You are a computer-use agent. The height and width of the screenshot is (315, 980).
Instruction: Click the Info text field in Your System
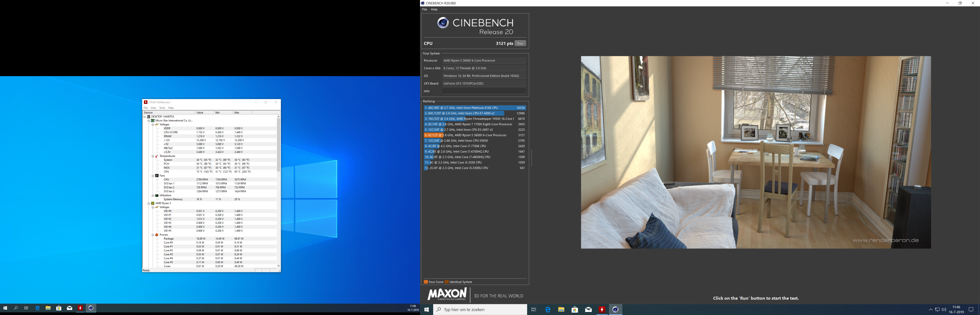[x=484, y=91]
